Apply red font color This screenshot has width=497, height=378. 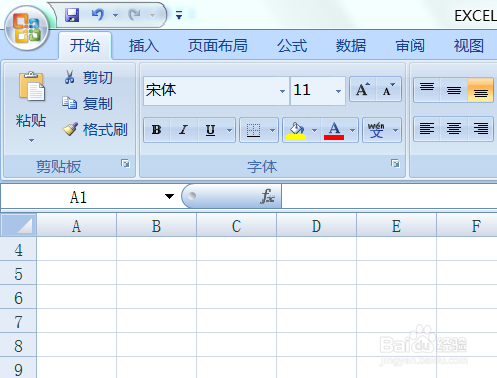tap(334, 130)
